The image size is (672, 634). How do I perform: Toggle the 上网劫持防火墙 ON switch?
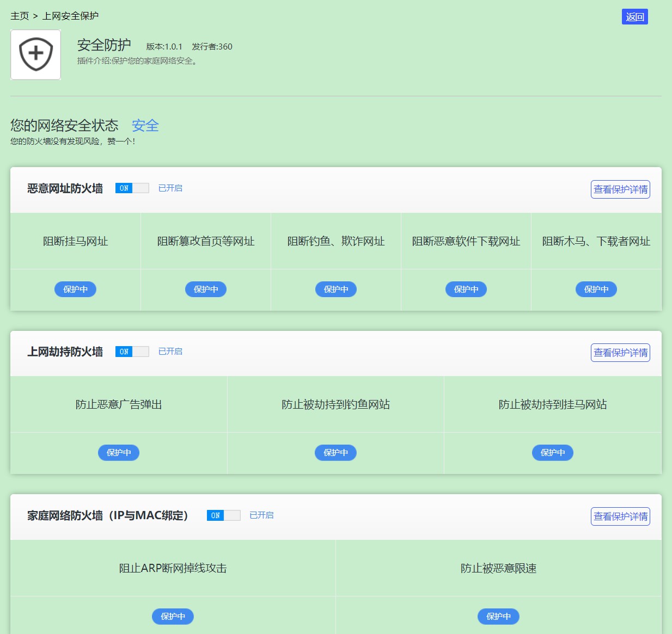click(132, 352)
